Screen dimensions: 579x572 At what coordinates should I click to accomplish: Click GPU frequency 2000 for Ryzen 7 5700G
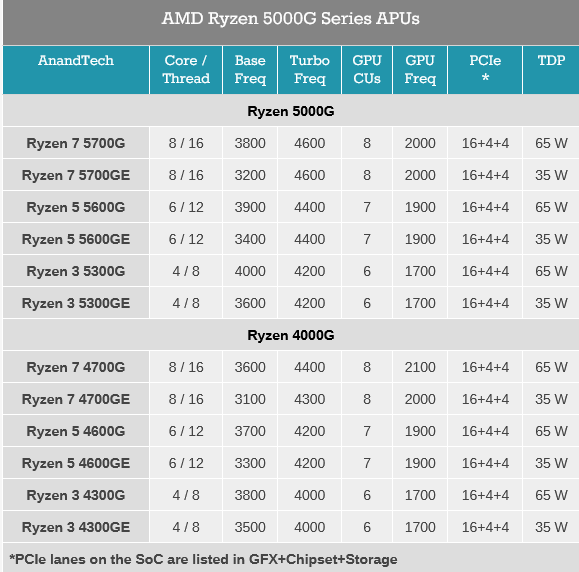[x=420, y=143]
